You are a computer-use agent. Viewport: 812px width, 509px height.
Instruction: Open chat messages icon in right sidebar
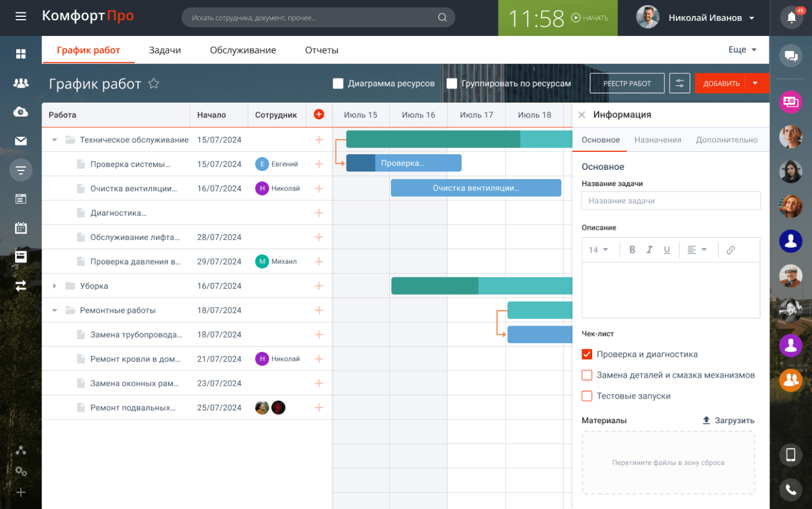point(791,55)
